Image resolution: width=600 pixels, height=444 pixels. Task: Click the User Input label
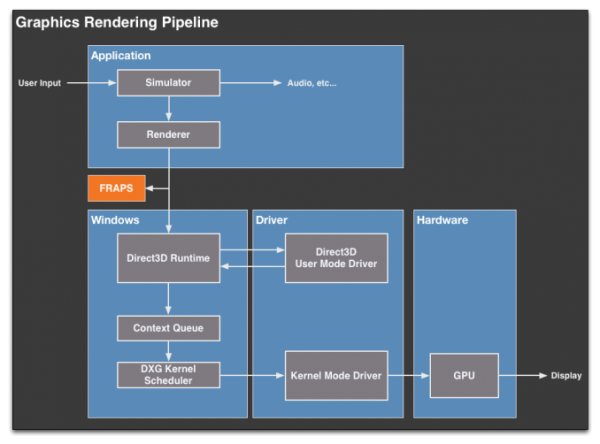(41, 83)
